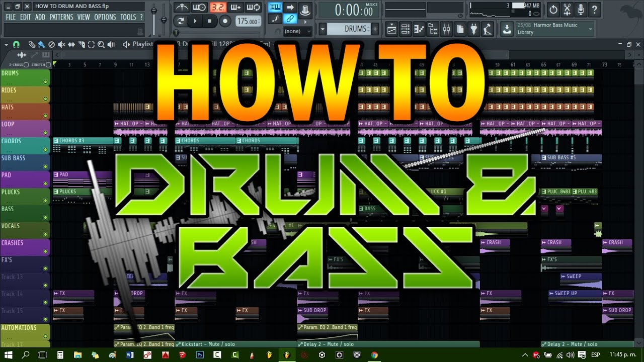Screen dimensions: 644x362
Task: Open the VIEW menu
Action: [84, 17]
